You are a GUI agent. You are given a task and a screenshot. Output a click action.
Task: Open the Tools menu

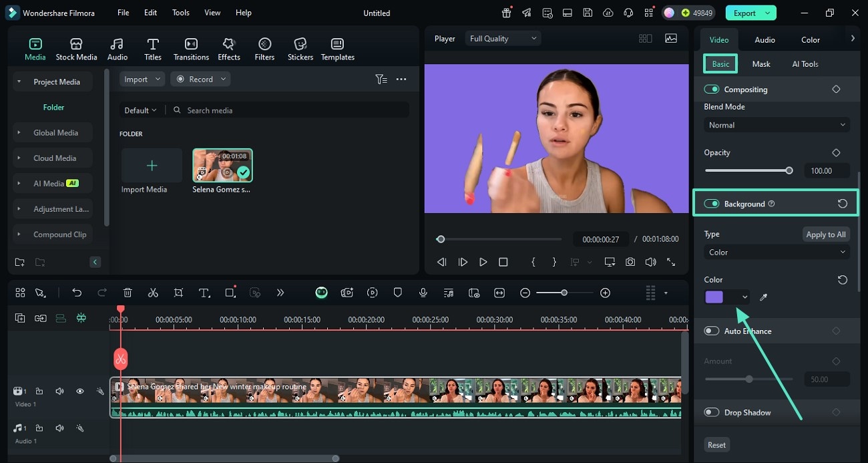click(x=180, y=13)
